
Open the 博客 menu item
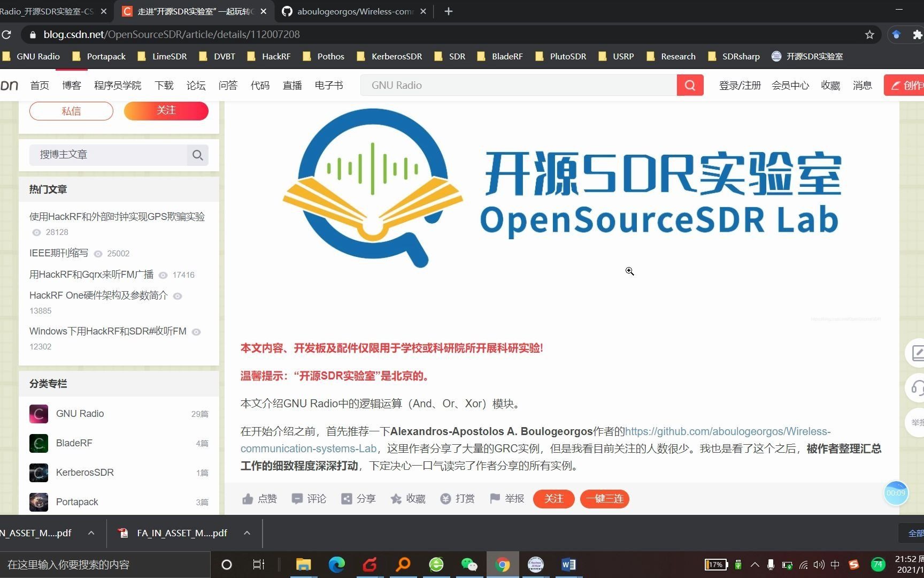[72, 85]
